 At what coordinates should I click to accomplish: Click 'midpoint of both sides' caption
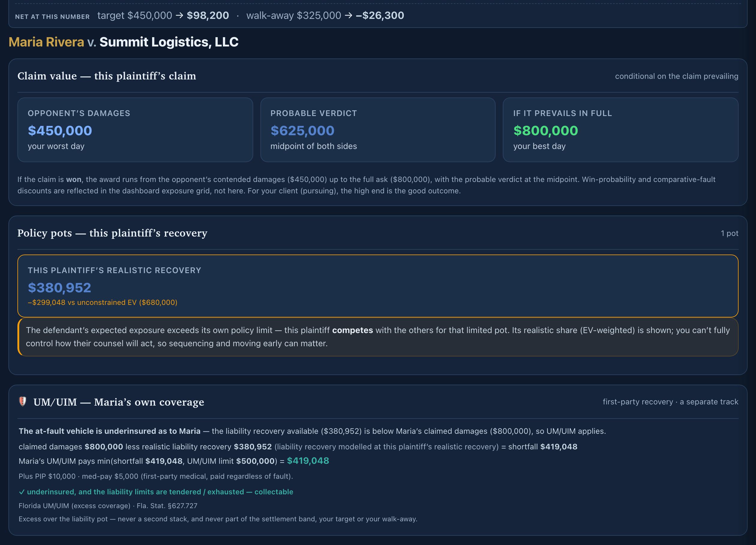coord(314,146)
